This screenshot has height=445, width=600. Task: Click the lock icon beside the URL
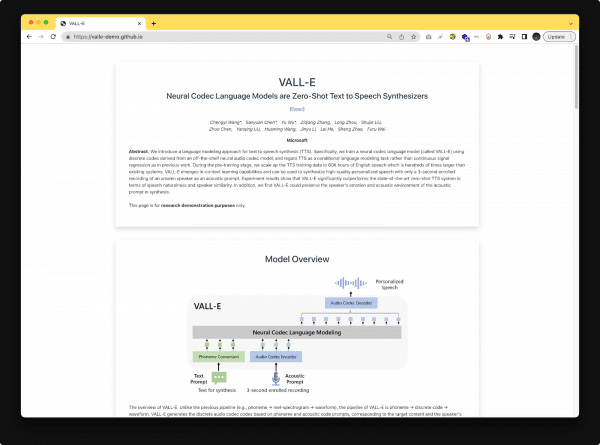pyautogui.click(x=68, y=37)
